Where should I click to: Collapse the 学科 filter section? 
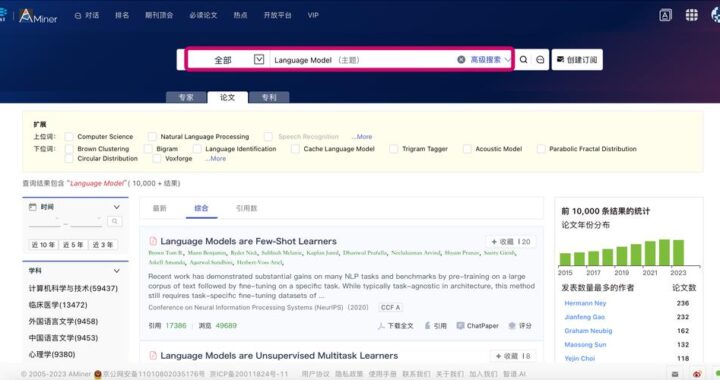117,271
